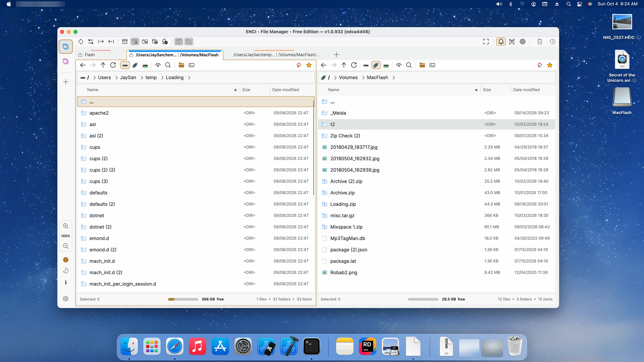This screenshot has width=644, height=362.
Task: Switch to third tab /Volumes/MacFlash/...
Action: [276, 55]
